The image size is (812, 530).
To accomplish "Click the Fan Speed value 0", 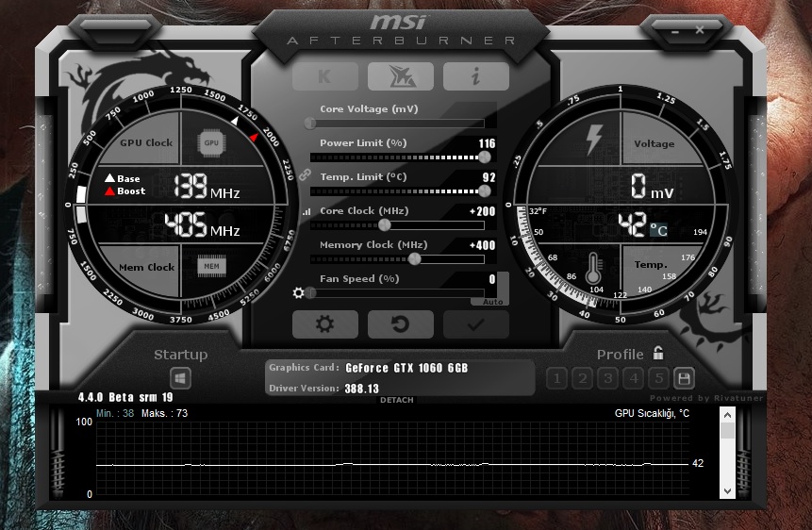I will tap(492, 279).
